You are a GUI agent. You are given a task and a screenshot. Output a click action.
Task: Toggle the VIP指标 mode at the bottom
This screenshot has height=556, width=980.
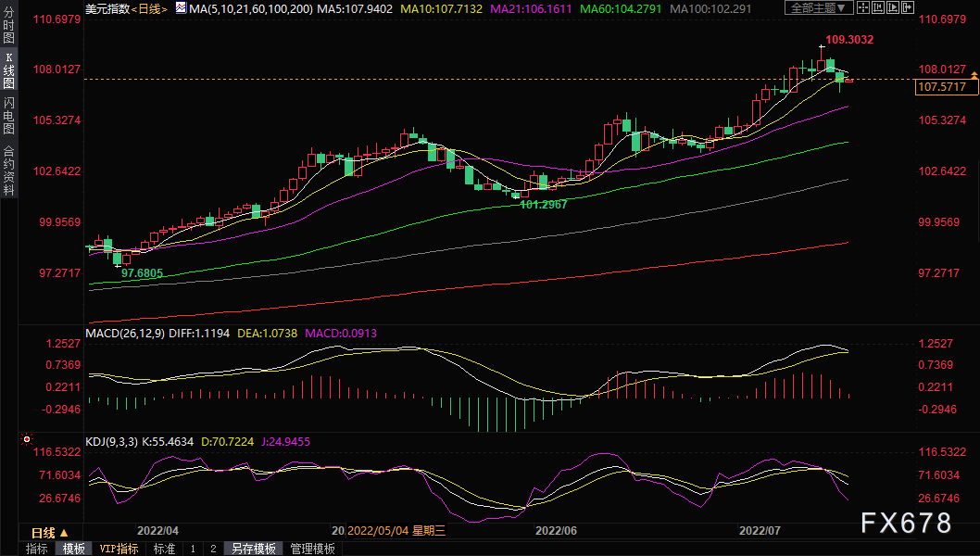point(119,548)
